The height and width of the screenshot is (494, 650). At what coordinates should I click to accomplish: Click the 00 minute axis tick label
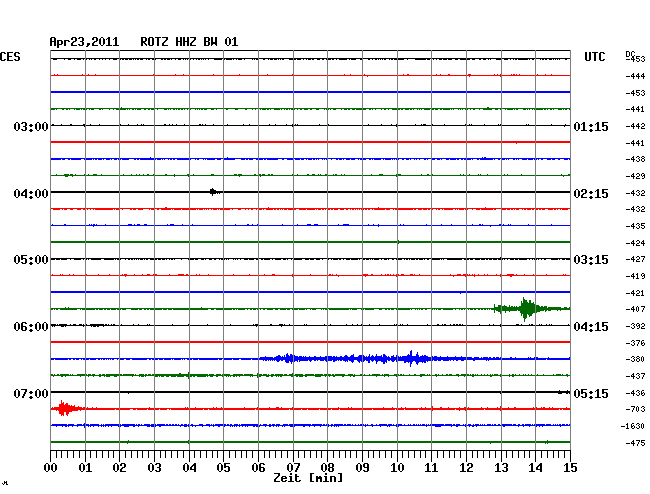pyautogui.click(x=51, y=468)
